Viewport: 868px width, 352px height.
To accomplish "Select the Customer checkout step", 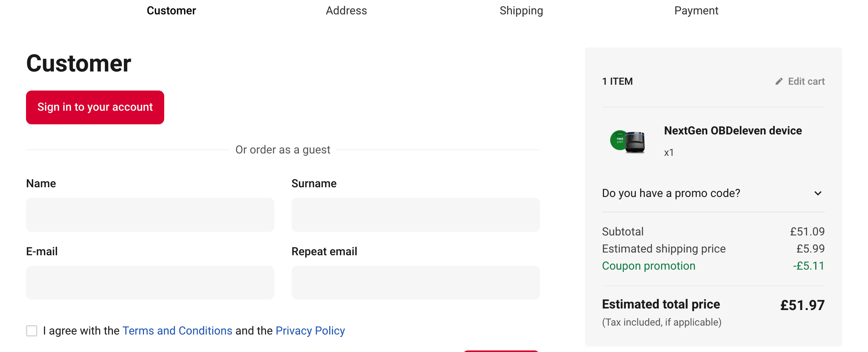I will pos(171,11).
